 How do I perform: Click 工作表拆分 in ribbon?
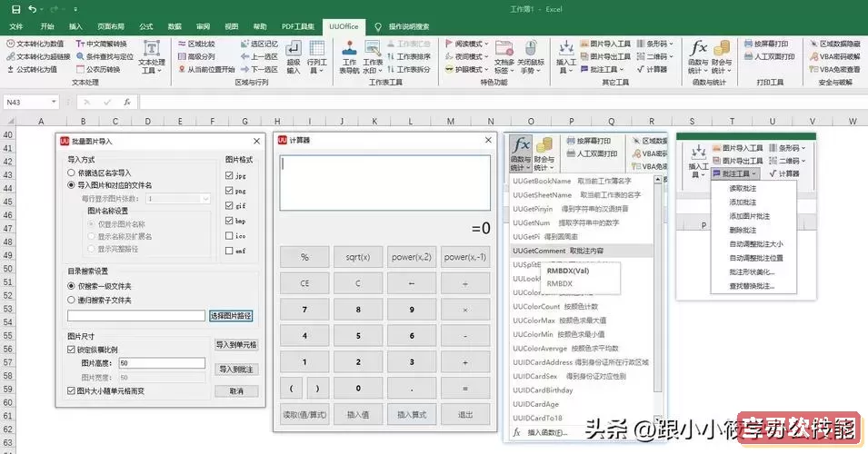(408, 69)
